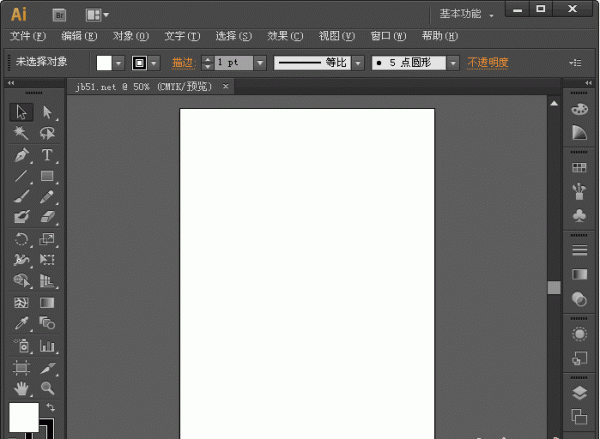This screenshot has width=600, height=439.
Task: Select the Type tool
Action: 47,155
